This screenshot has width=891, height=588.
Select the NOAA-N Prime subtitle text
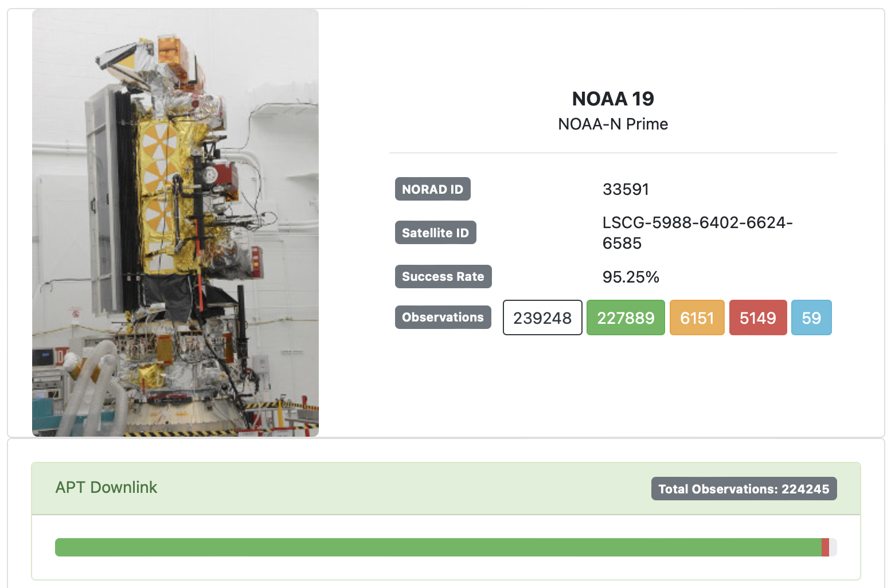[612, 124]
